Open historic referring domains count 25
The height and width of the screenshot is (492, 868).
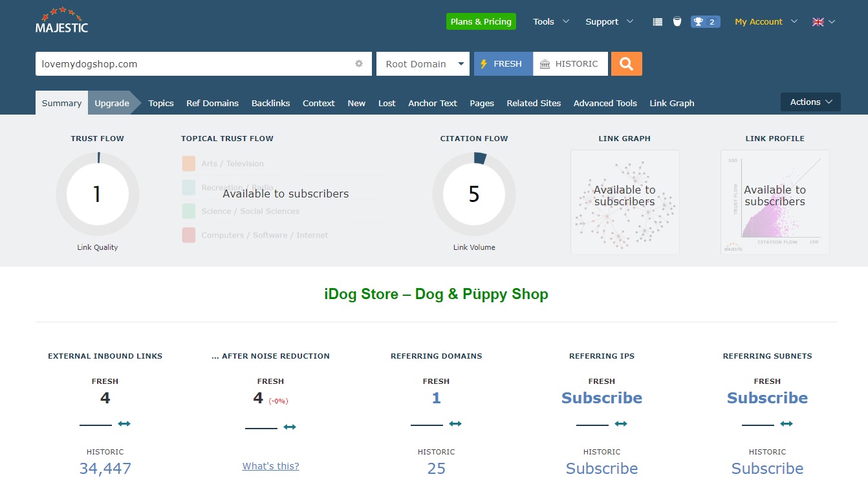click(437, 469)
